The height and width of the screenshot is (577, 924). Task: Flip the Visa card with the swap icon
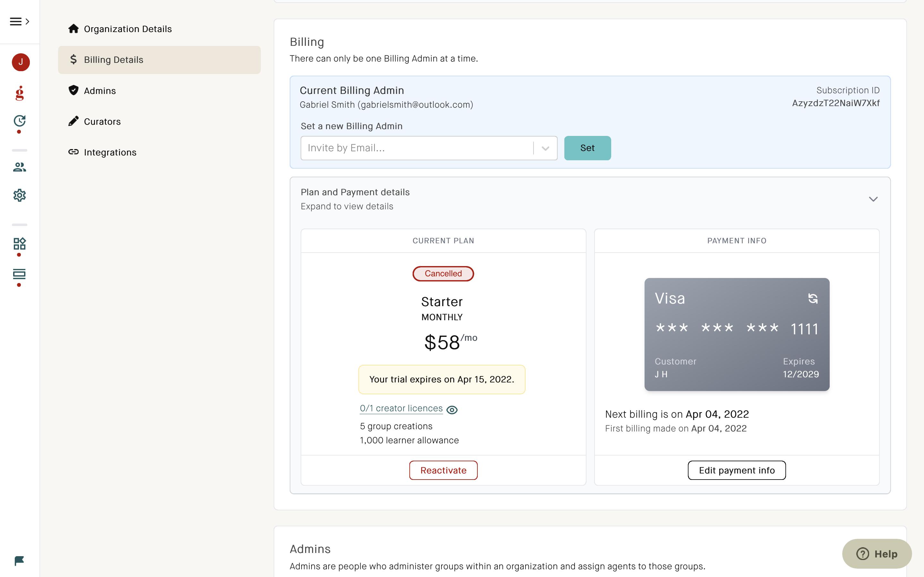(813, 298)
